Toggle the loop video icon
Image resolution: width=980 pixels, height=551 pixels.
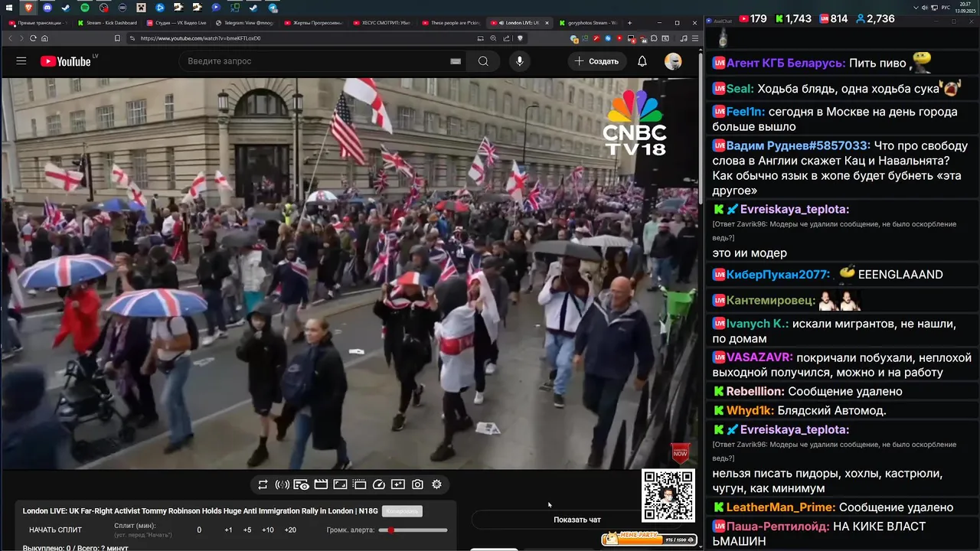pos(263,484)
